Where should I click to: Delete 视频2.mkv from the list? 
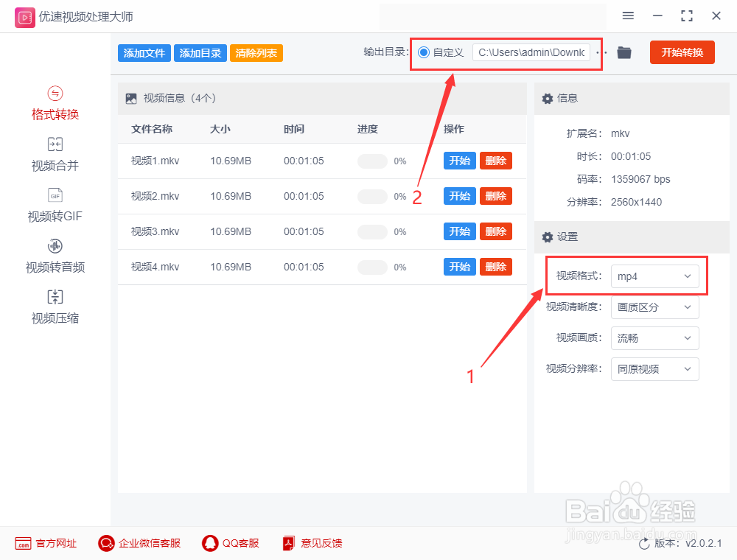coord(495,196)
